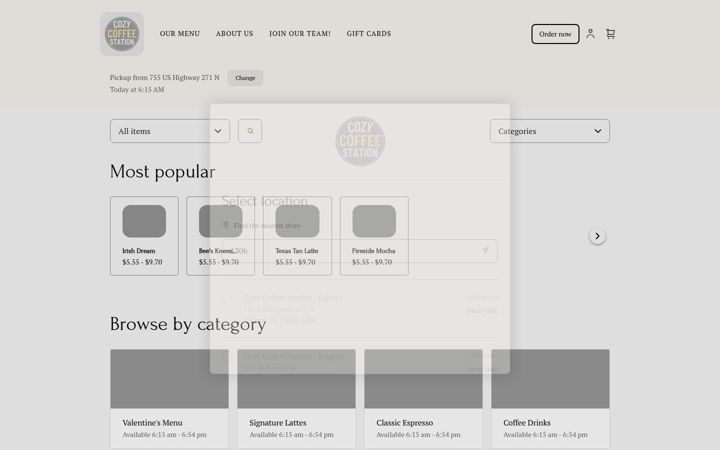The height and width of the screenshot is (450, 720).
Task: Open the Categories dropdown
Action: [x=550, y=131]
